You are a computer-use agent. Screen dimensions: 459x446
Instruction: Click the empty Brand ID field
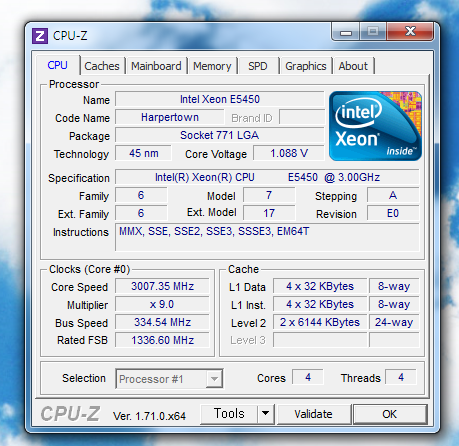(302, 117)
